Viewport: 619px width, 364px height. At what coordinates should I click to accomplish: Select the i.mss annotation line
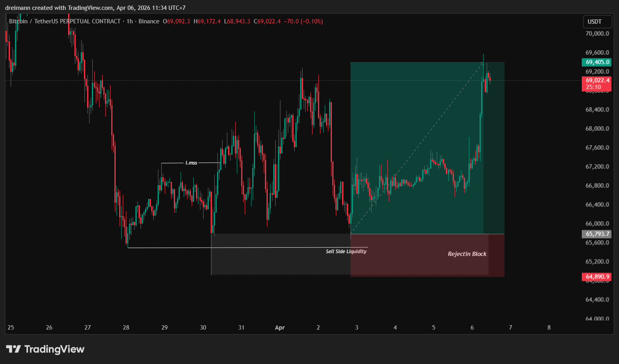point(191,162)
